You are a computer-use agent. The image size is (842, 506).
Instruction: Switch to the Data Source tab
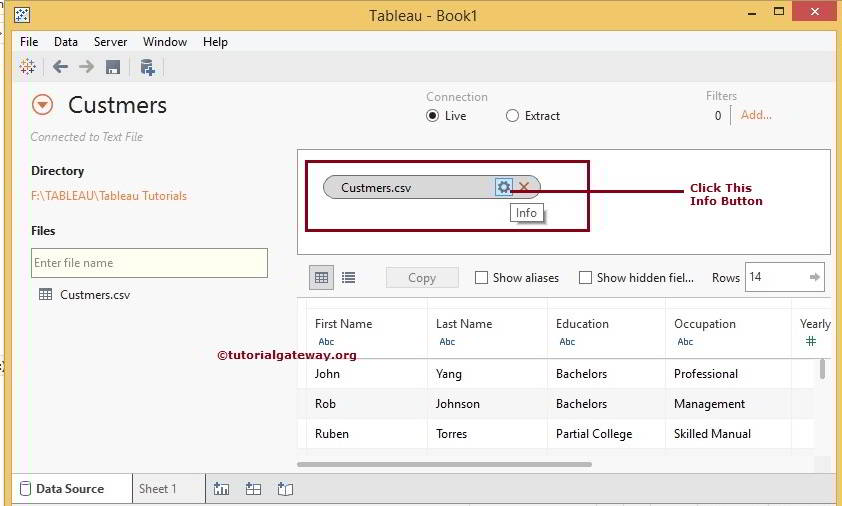(72, 489)
